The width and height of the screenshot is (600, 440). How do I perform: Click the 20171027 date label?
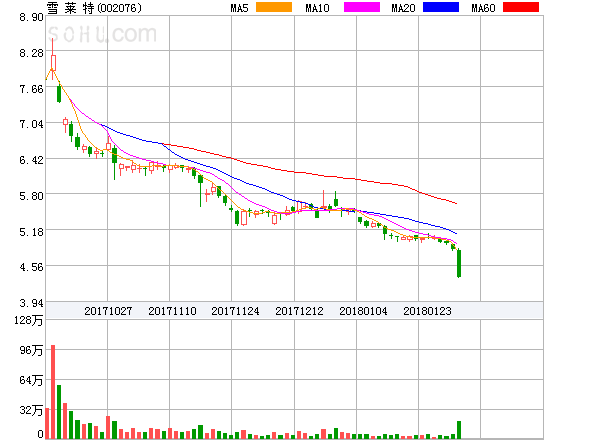108,311
